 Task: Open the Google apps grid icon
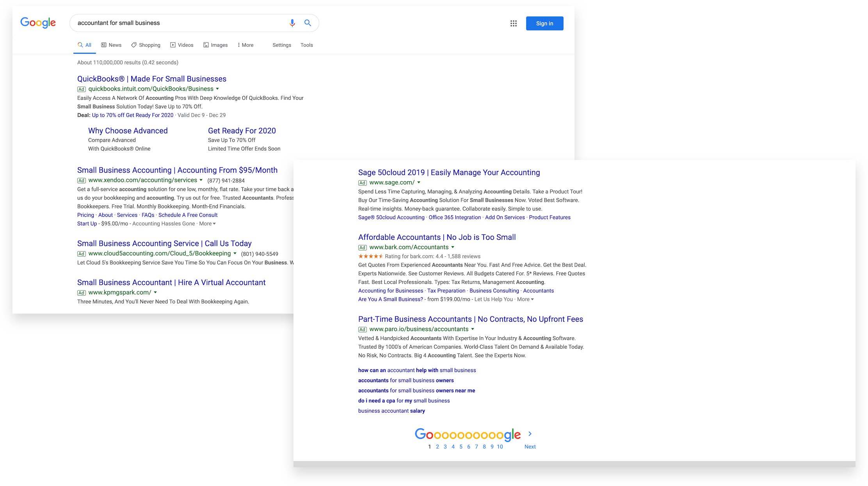(x=513, y=23)
